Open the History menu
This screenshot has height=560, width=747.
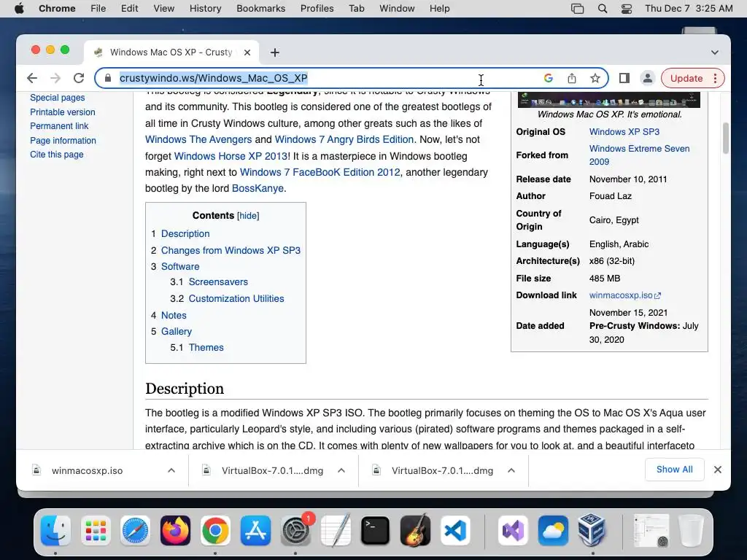(205, 9)
